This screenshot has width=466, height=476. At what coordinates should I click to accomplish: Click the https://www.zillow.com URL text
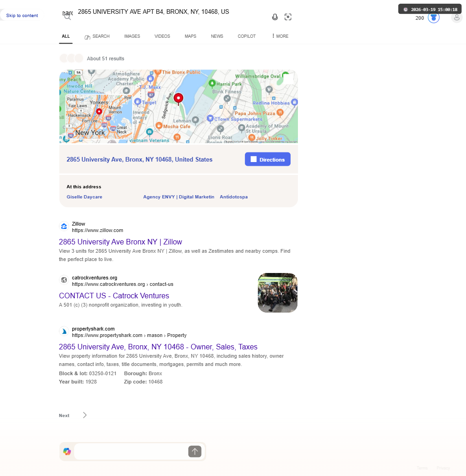click(x=98, y=231)
